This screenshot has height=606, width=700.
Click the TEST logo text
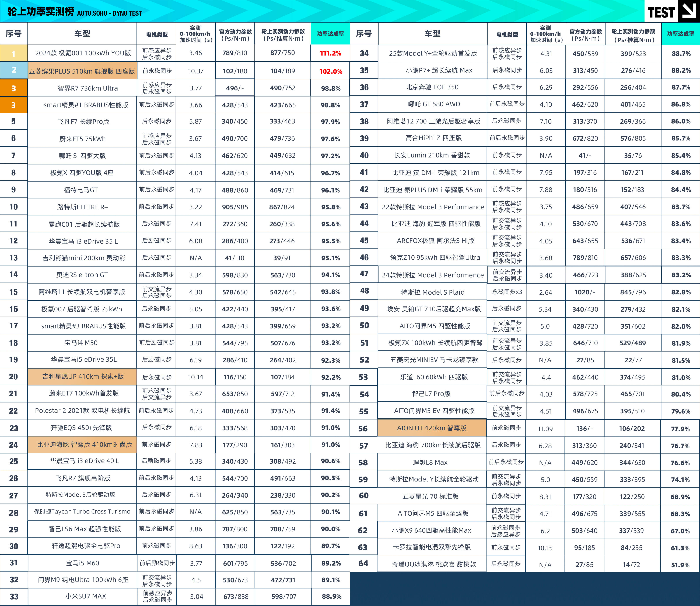661,13
